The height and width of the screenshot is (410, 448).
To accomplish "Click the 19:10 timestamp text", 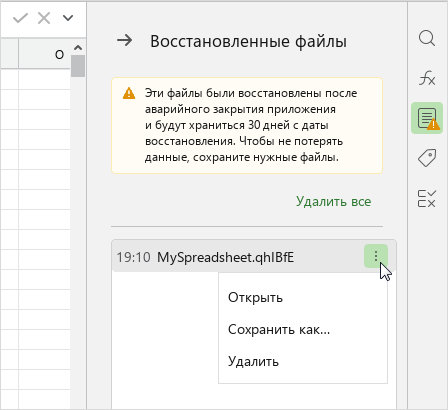I will pos(133,257).
